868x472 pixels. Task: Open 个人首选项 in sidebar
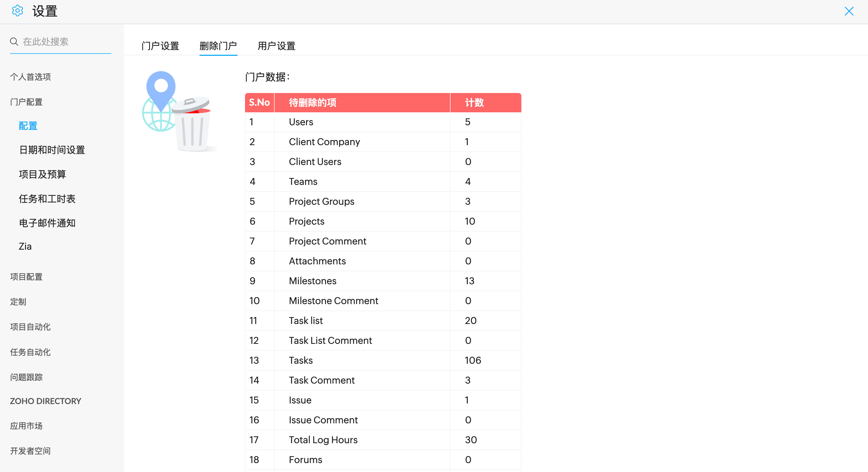(x=30, y=77)
